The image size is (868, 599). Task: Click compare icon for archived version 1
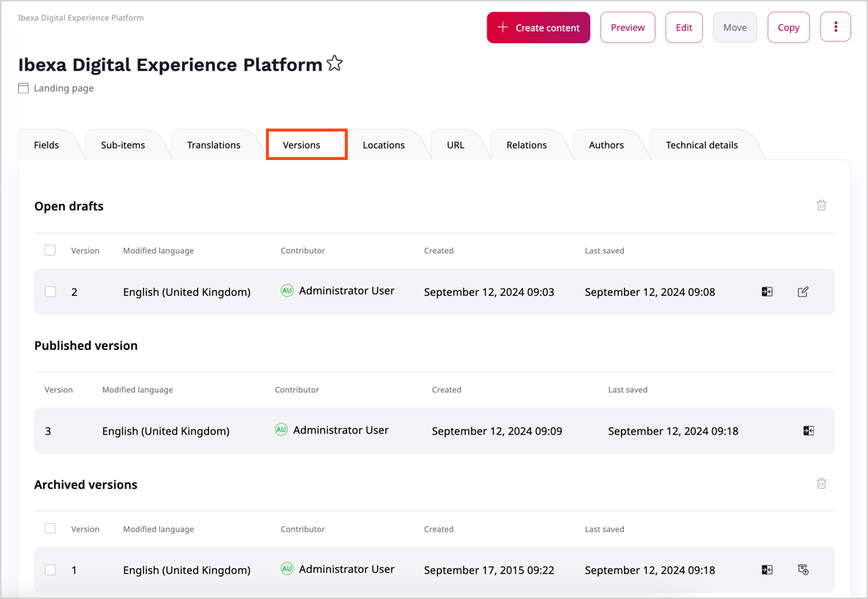[x=766, y=570]
